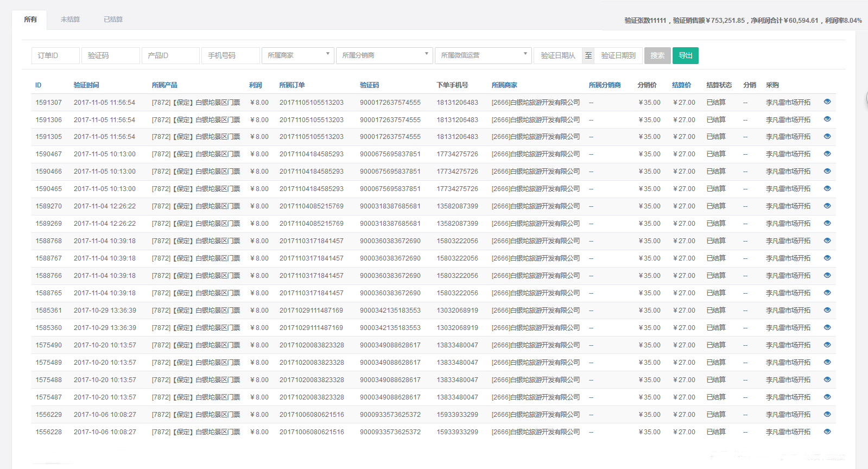Open the 所属商家 merchant dropdown

[x=297, y=55]
